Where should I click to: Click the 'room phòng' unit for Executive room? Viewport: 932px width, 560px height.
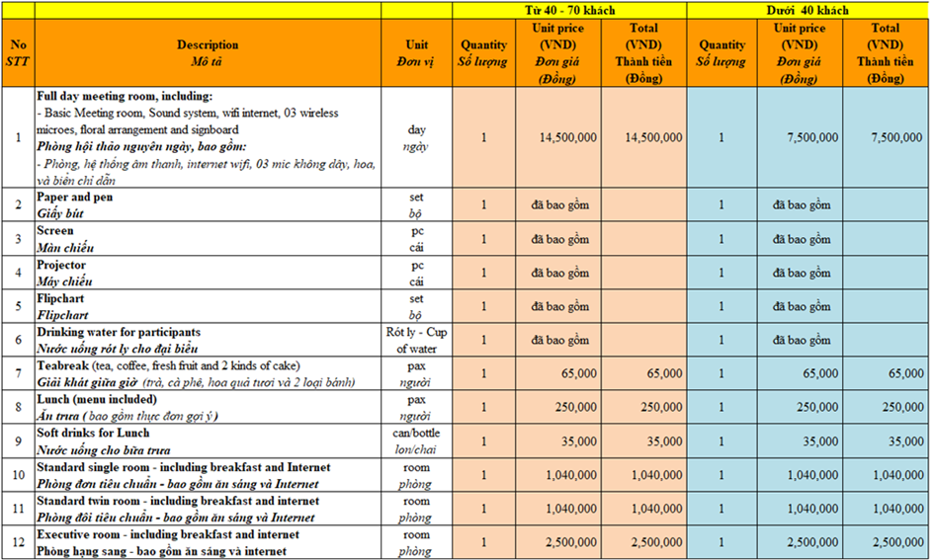coord(416,542)
